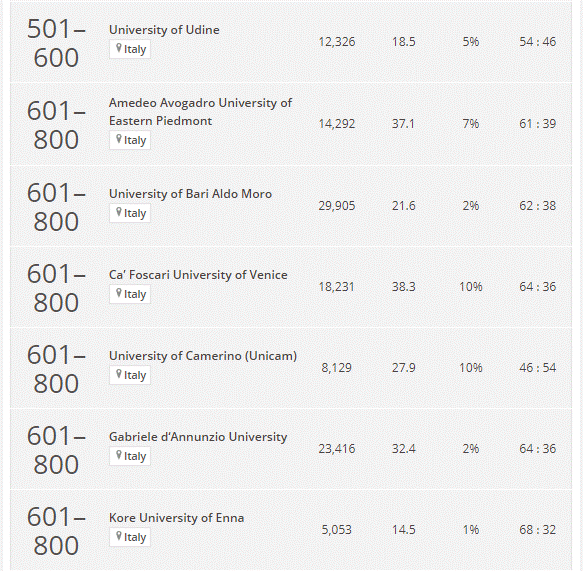Click the 38.3 value in Ca' Foscari row
583x571 pixels.
click(403, 287)
